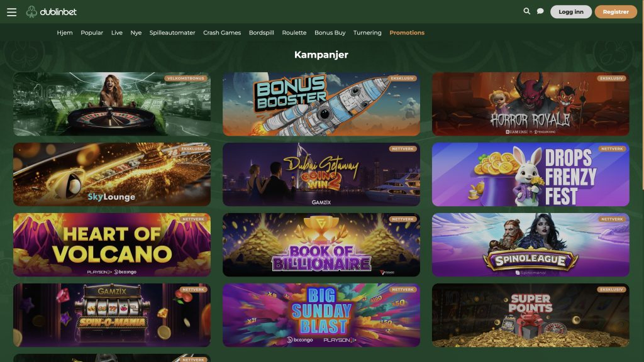
Task: Open the Drops Frenzy Fest banner
Action: [530, 175]
